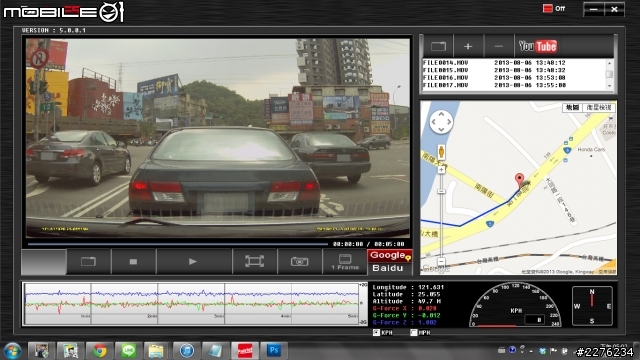Click the file list scrollbar down arrow
640x360 pixels.
609,86
